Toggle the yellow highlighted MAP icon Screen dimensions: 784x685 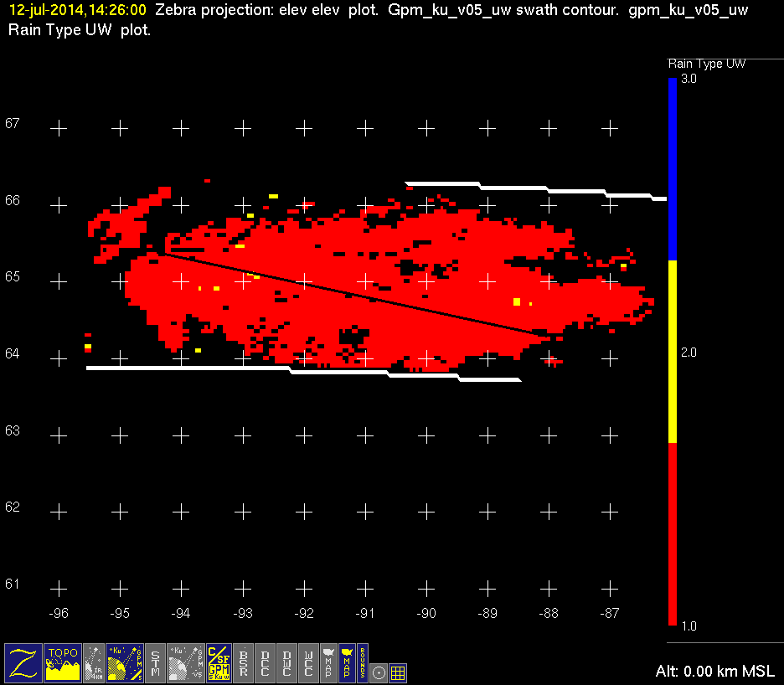coord(346,662)
